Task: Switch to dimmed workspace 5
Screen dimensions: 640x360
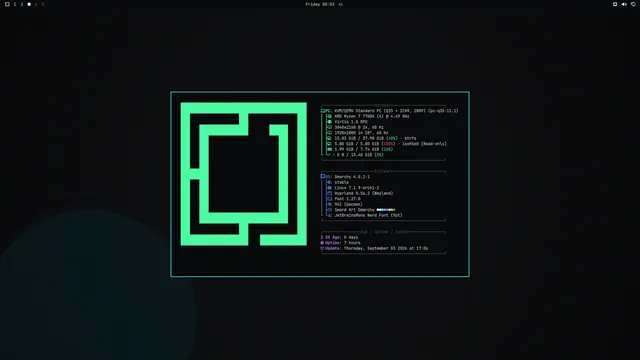Action: pyautogui.click(x=42, y=4)
